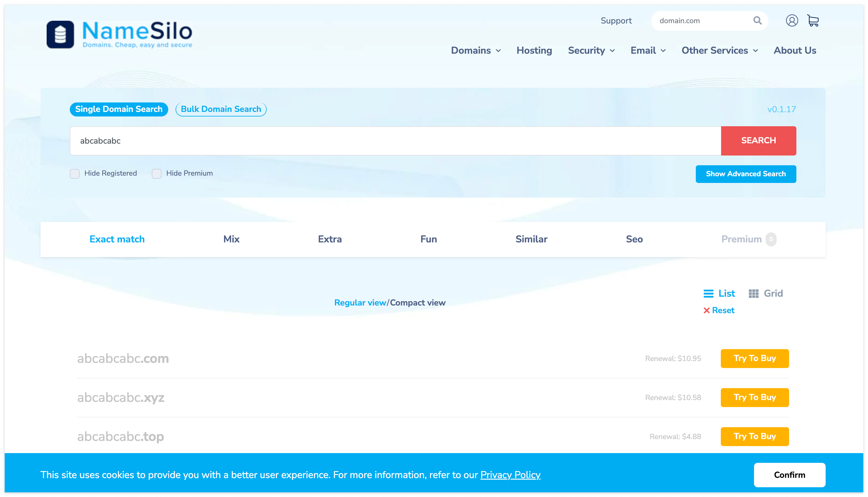Enable the Hide Premium checkbox
This screenshot has width=868, height=497.
157,173
